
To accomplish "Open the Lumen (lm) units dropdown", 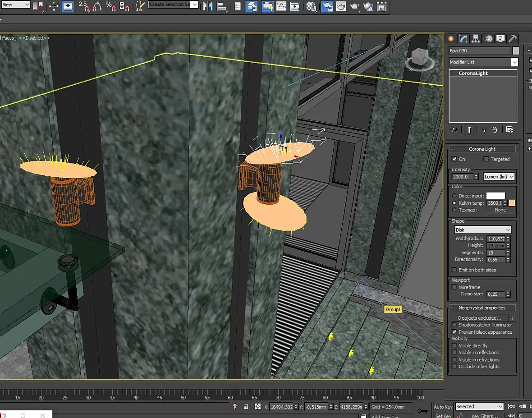I will tap(499, 177).
